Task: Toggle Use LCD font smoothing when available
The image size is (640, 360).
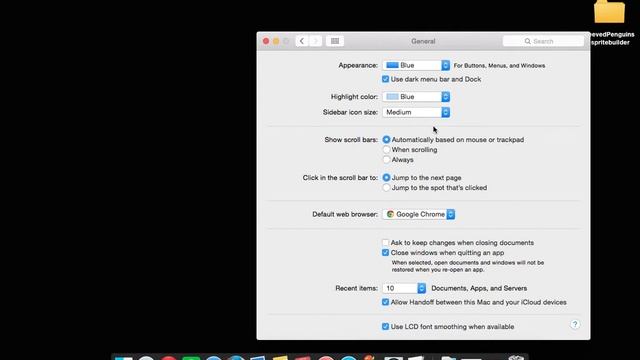Action: click(385, 327)
